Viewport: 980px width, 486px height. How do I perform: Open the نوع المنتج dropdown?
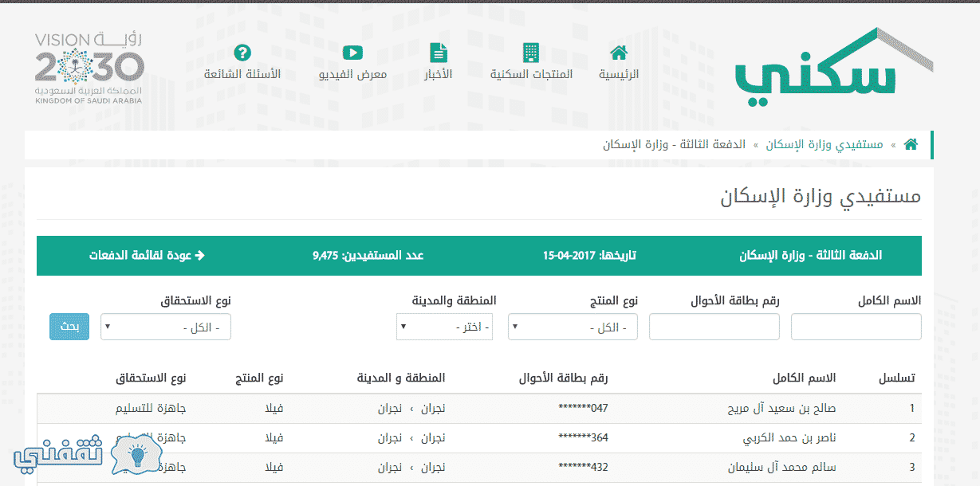coord(573,327)
